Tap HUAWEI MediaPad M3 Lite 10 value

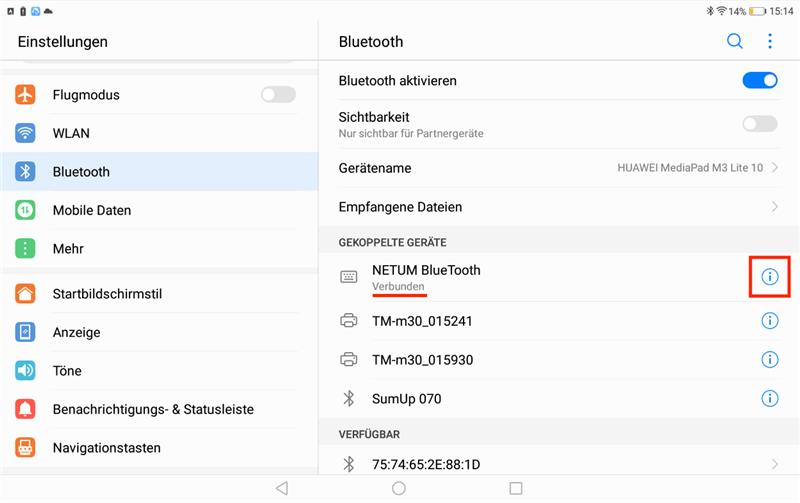[x=690, y=167]
